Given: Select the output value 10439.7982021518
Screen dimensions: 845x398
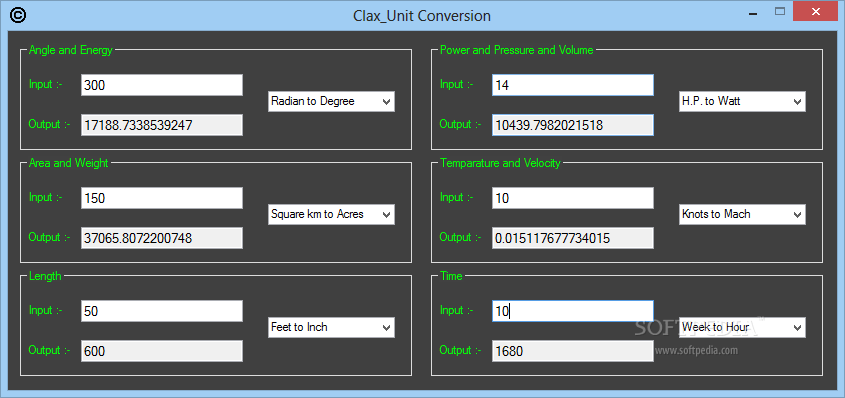Looking at the screenshot, I should point(573,125).
